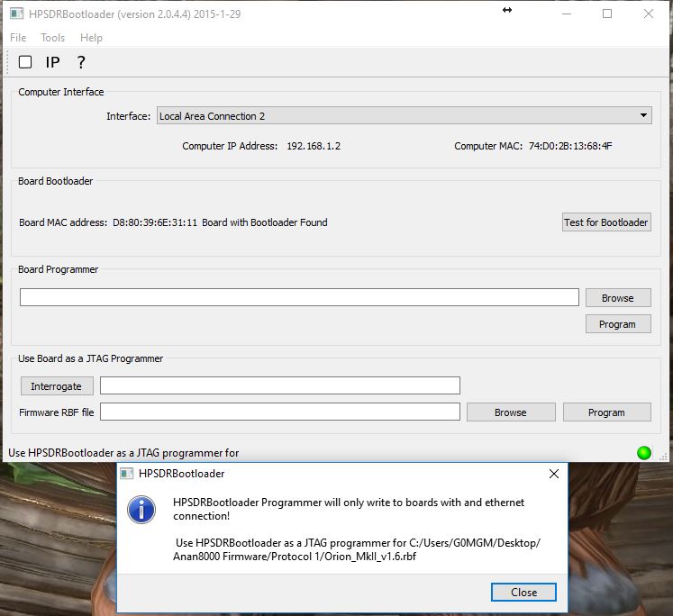Close the HPSDRBootloader main window
673x616 pixels.
649,14
